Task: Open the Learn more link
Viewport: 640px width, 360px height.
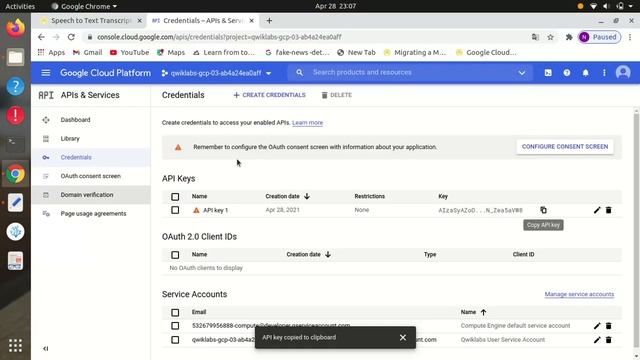Action: (307, 122)
